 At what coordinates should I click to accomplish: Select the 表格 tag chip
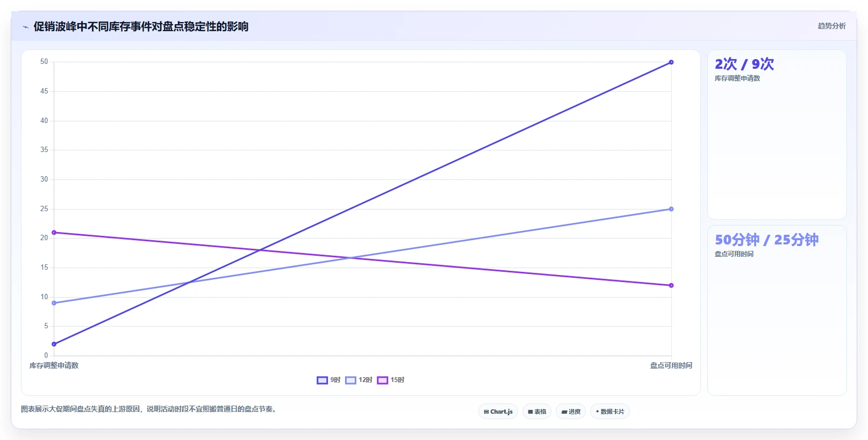click(x=537, y=412)
